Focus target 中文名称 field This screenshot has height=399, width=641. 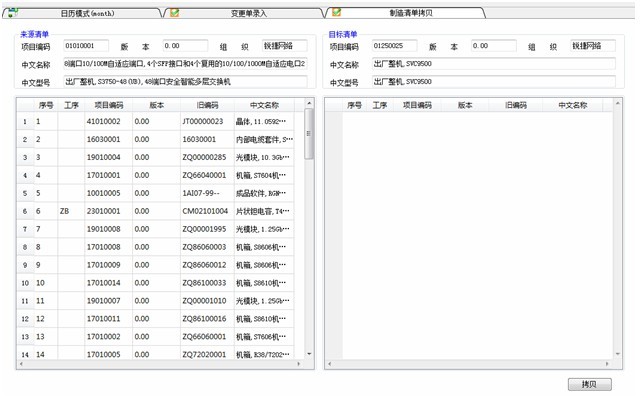(x=493, y=64)
